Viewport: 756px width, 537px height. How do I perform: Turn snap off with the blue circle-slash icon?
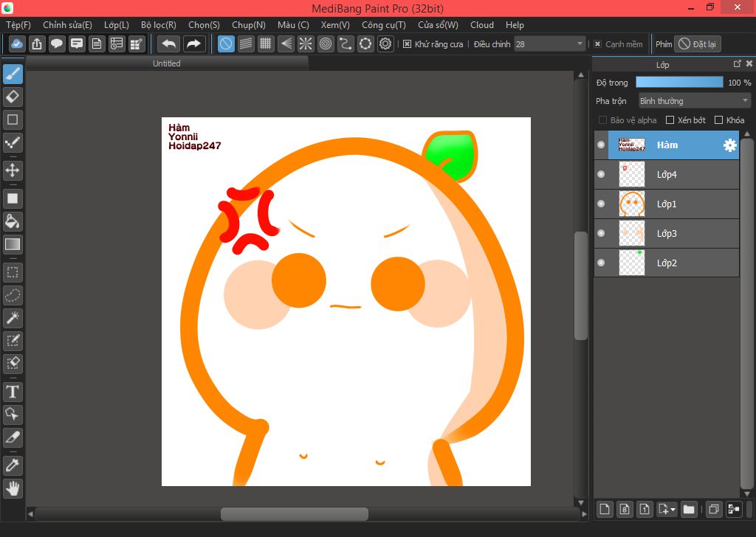coord(226,44)
